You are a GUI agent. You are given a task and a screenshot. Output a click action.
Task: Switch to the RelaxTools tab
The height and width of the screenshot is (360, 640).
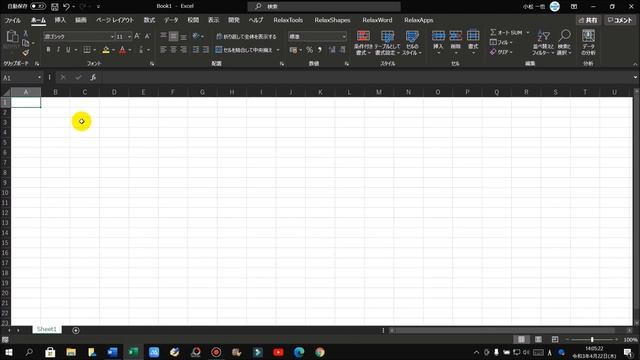pyautogui.click(x=288, y=20)
